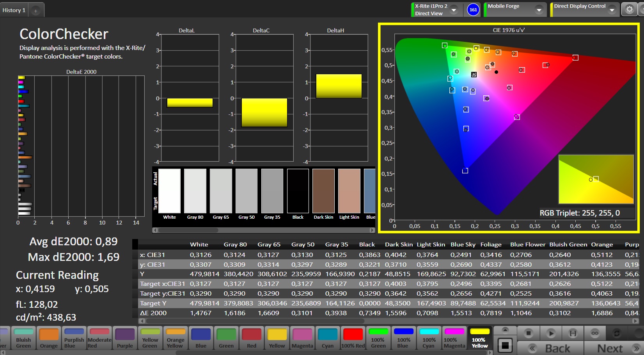Switch to the History 1 tab

coord(14,10)
